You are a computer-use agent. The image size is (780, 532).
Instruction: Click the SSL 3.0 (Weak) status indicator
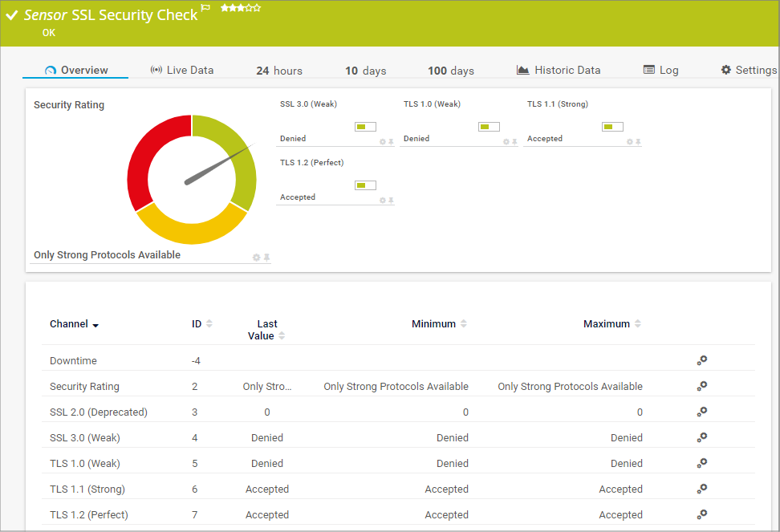tap(365, 127)
